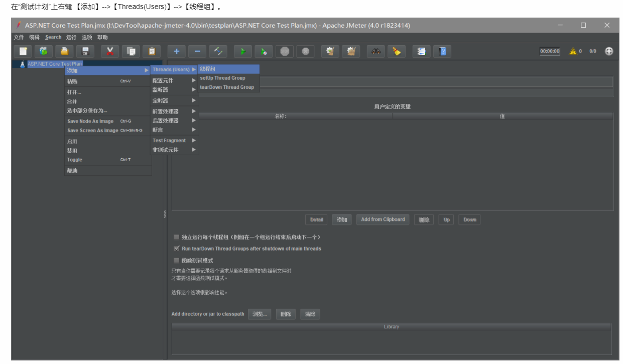Select 打开... in the context menu
This screenshot has height=364, width=623.
coord(107,92)
